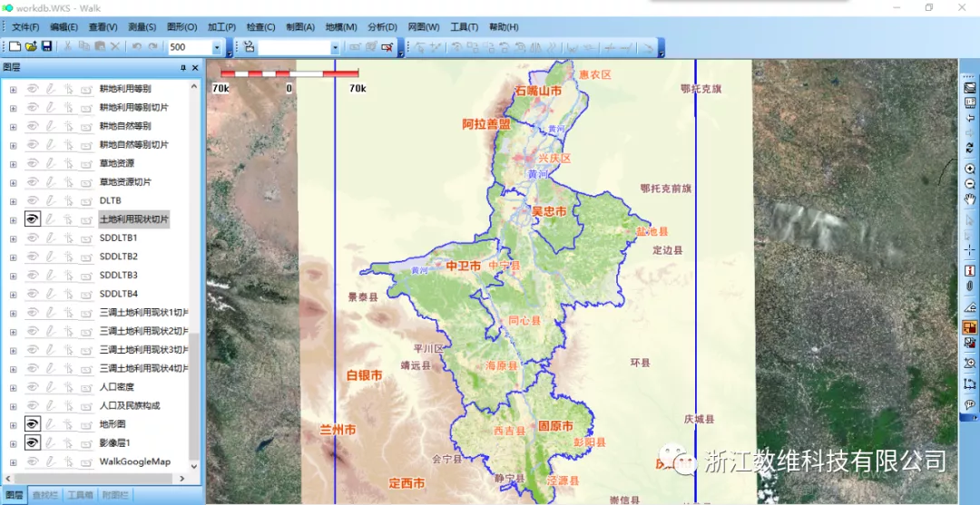Select the 人口及民族构成 layer row
This screenshot has width=980, height=505.
(x=130, y=406)
